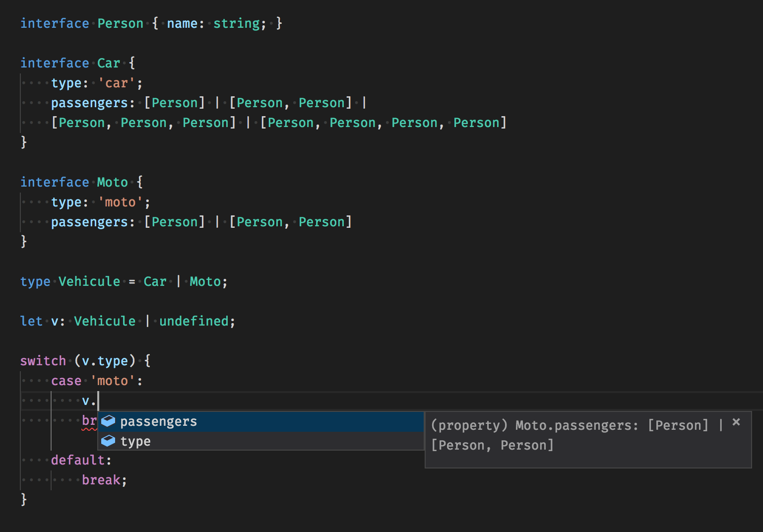Viewport: 763px width, 532px height.
Task: Click the interface Person declaration
Action: tap(120, 23)
